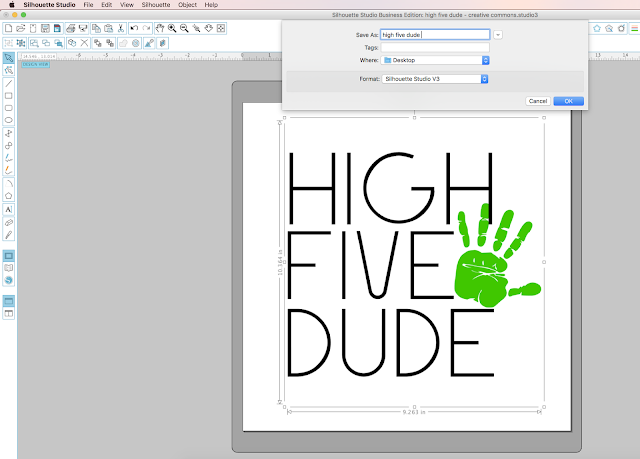Click the Open folder icon in the toolbar
Viewport: 640px width, 459px height.
(21, 28)
